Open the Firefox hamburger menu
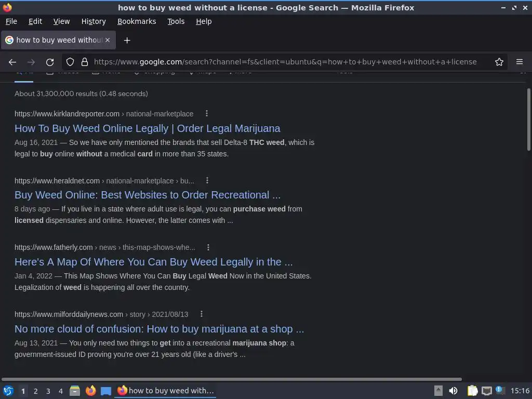The width and height of the screenshot is (532, 399). [x=520, y=62]
